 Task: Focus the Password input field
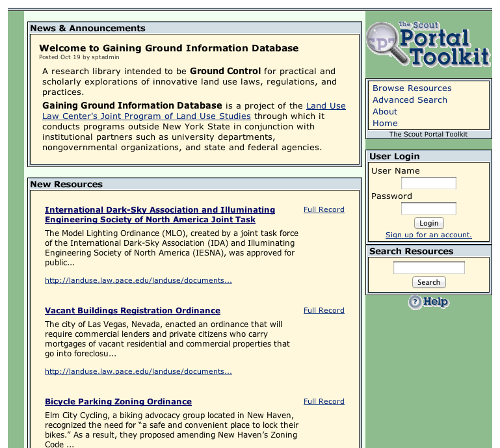pos(428,209)
